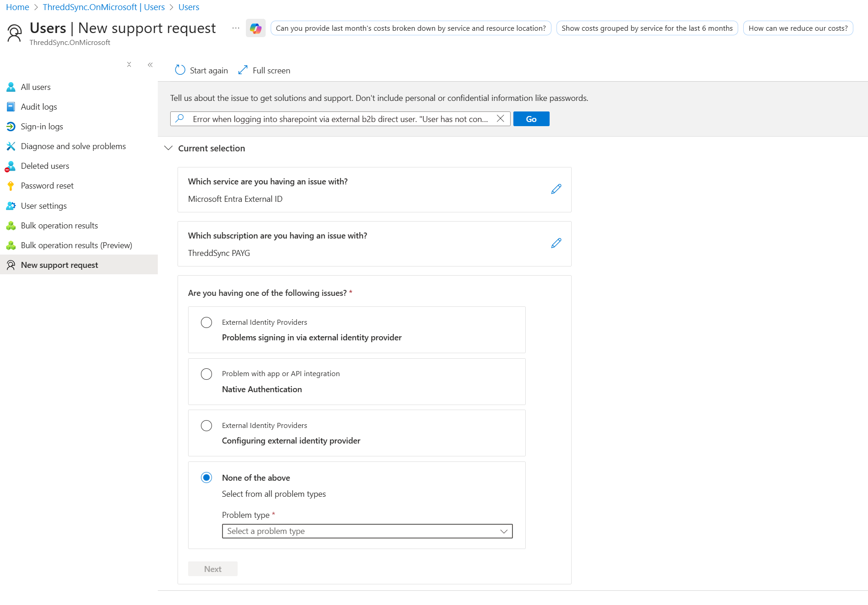Clear the issue search text
The height and width of the screenshot is (605, 868).
(x=501, y=119)
